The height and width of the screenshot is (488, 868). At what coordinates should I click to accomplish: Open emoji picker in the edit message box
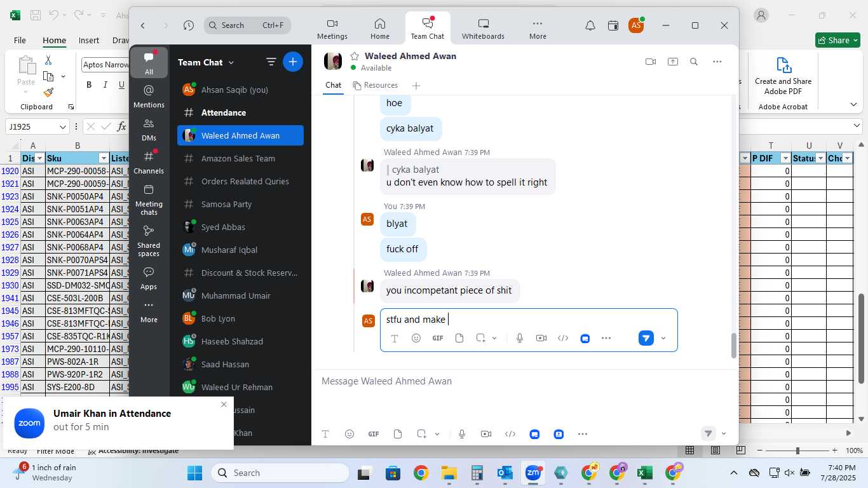(416, 338)
